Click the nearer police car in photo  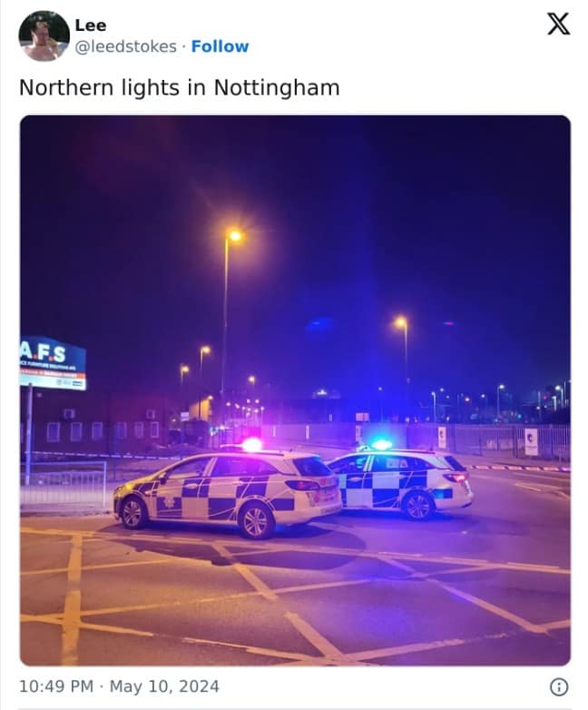pos(228,491)
